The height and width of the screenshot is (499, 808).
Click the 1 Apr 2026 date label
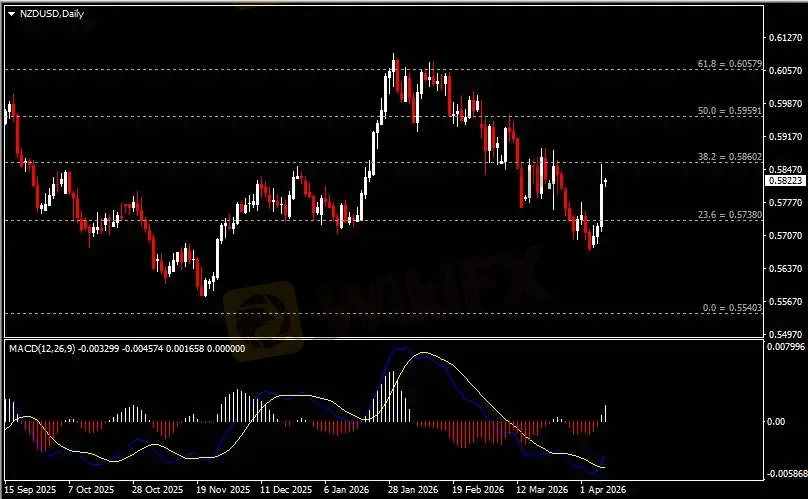(603, 489)
